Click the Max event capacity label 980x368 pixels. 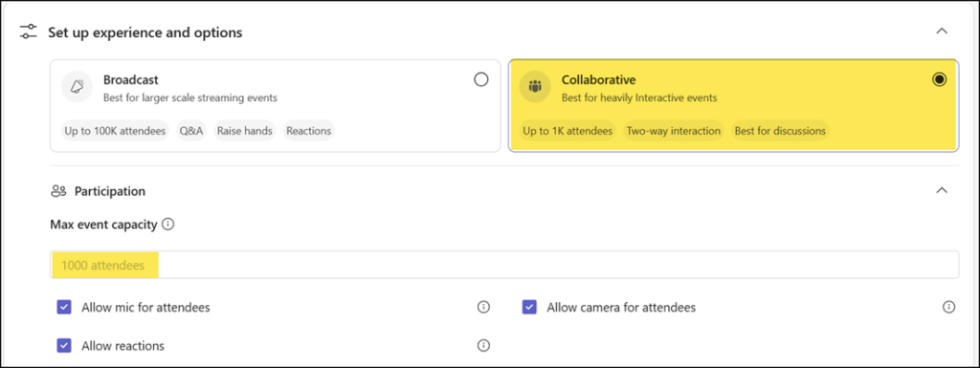click(x=103, y=225)
